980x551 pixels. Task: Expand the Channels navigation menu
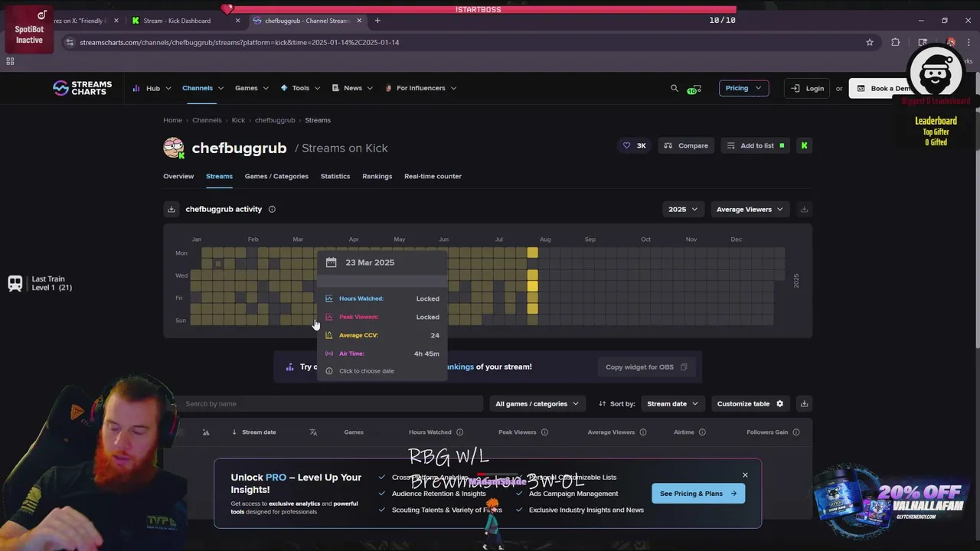tap(203, 88)
